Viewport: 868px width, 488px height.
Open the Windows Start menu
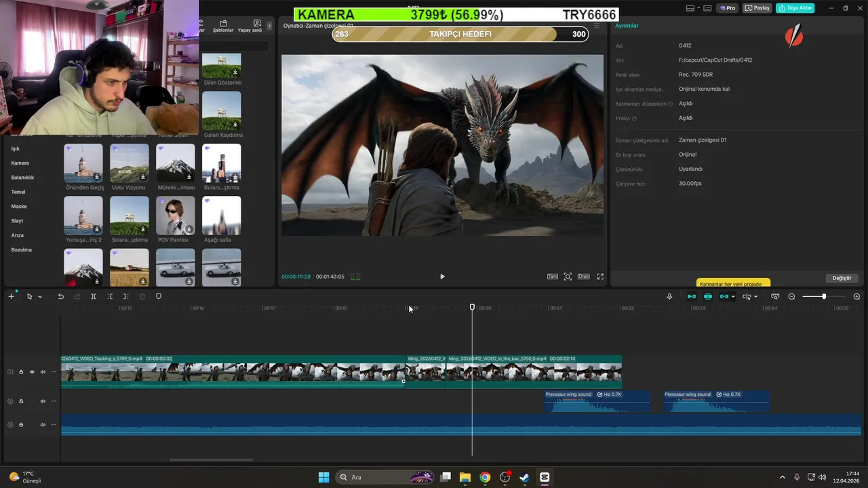click(x=323, y=477)
